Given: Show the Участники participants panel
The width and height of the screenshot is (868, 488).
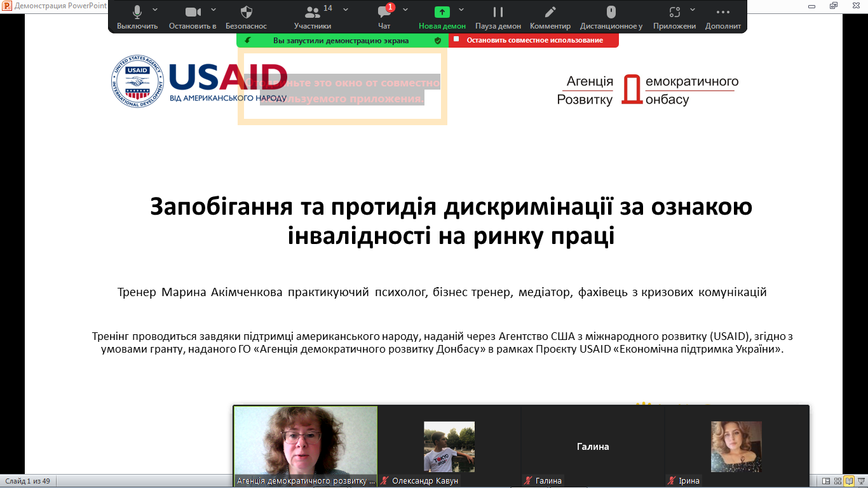Looking at the screenshot, I should click(313, 17).
